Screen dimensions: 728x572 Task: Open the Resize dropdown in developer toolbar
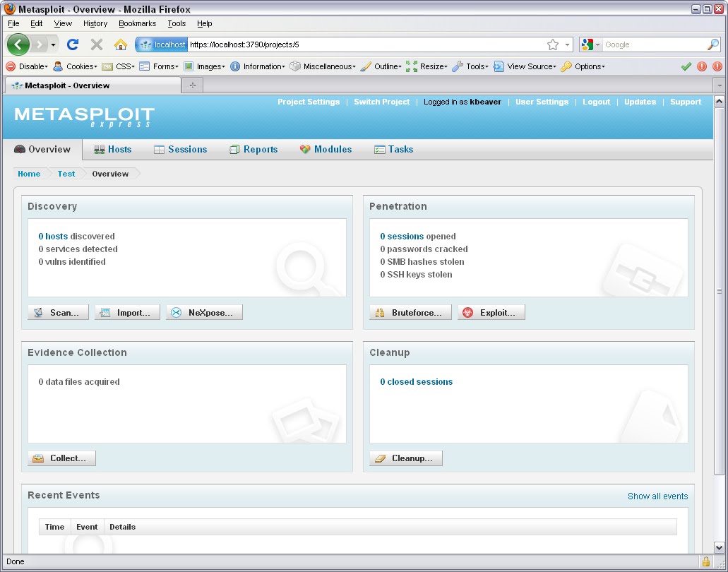(x=426, y=66)
